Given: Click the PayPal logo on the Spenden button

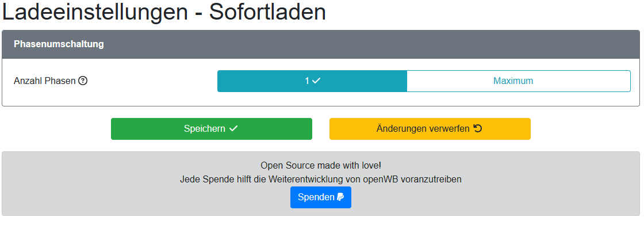Looking at the screenshot, I should 340,197.
